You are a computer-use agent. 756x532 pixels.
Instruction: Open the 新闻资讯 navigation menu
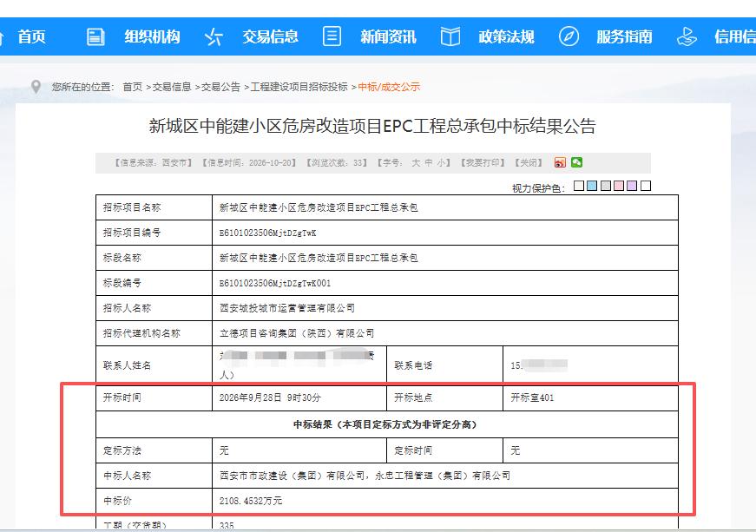(388, 36)
